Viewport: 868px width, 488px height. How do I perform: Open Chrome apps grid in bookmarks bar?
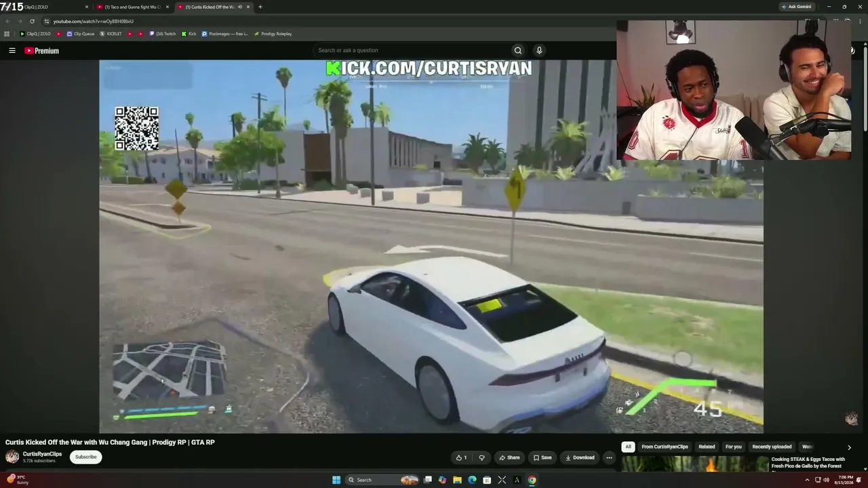click(x=7, y=34)
